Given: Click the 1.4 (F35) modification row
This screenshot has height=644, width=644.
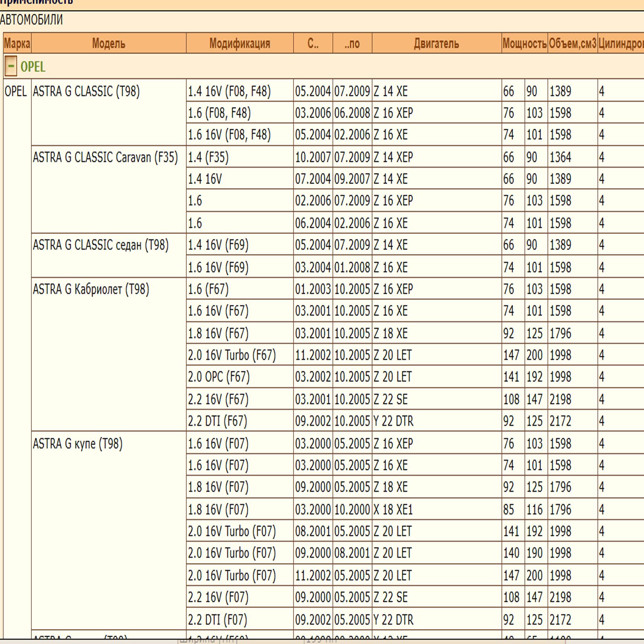Looking at the screenshot, I should coord(208,157).
